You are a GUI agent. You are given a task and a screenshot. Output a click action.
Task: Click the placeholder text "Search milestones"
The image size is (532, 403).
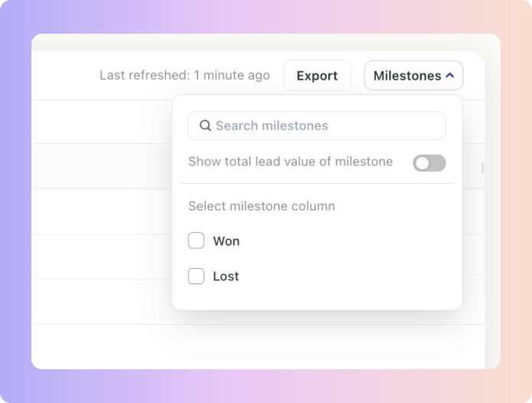point(272,126)
